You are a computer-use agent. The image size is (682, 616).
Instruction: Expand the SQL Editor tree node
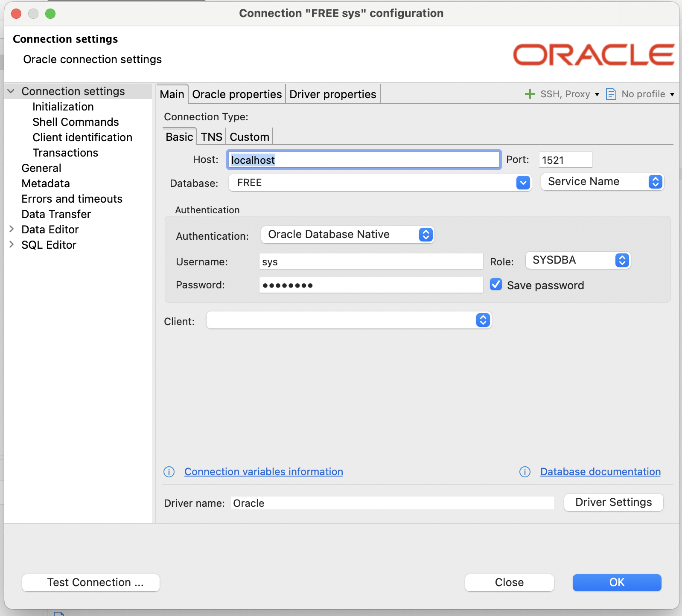12,244
